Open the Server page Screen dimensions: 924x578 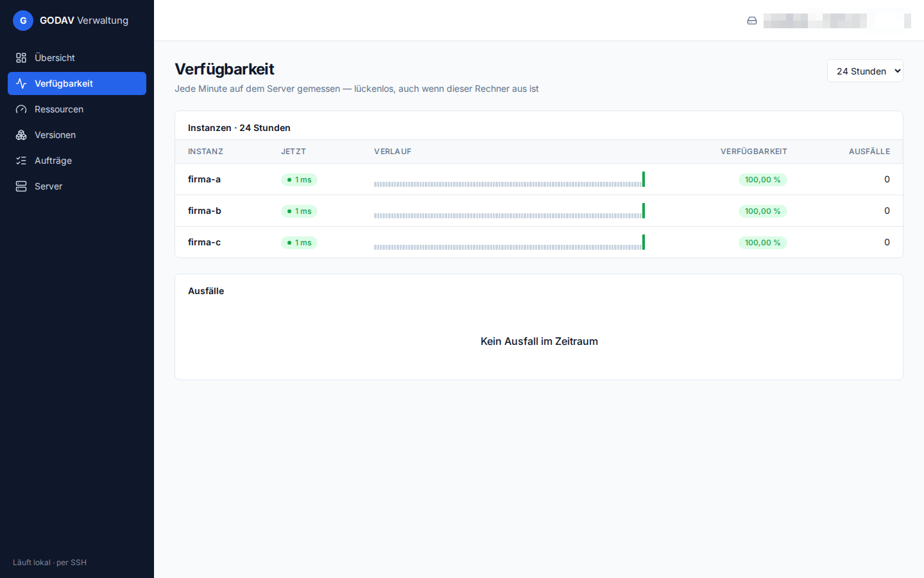click(77, 186)
